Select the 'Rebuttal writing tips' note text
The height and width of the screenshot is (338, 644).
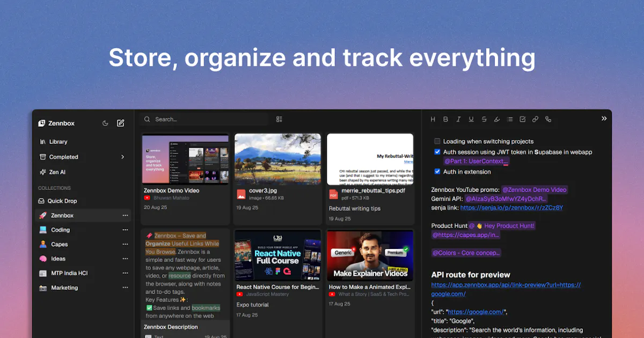click(355, 208)
